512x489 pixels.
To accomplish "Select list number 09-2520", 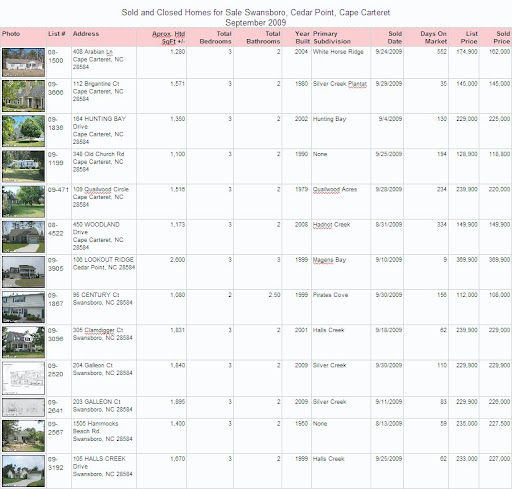I will (x=55, y=370).
